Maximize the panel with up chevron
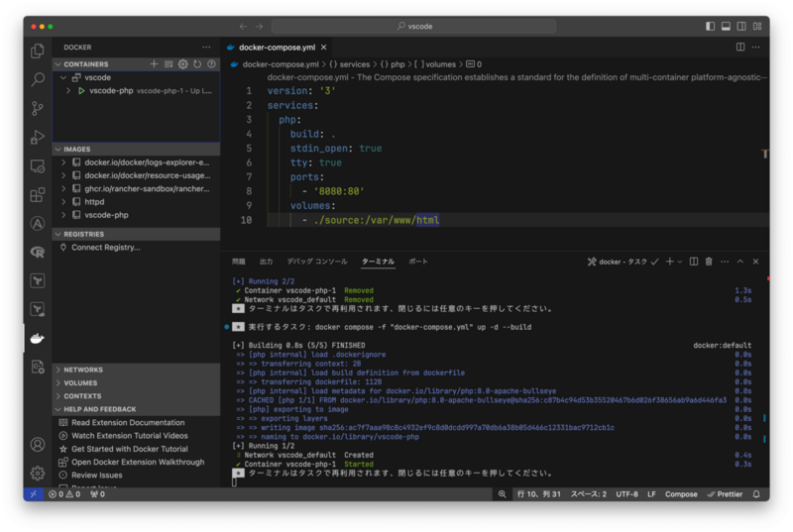This screenshot has width=793, height=532. click(740, 262)
